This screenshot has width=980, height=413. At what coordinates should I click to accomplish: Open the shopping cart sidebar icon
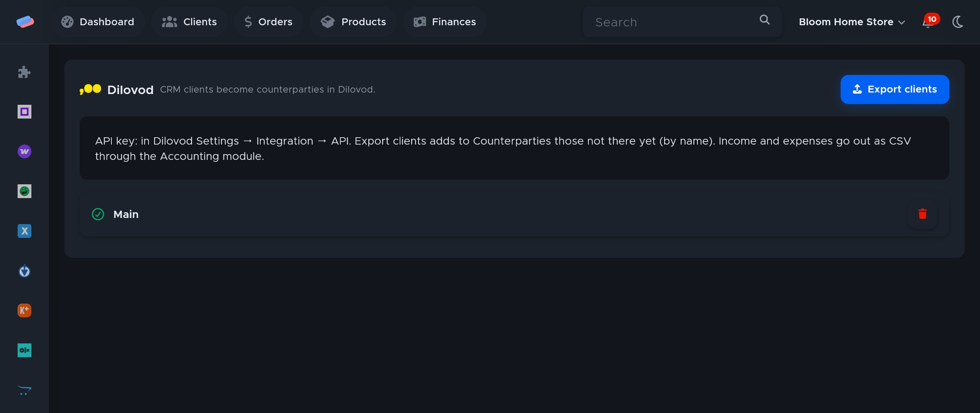[24, 390]
